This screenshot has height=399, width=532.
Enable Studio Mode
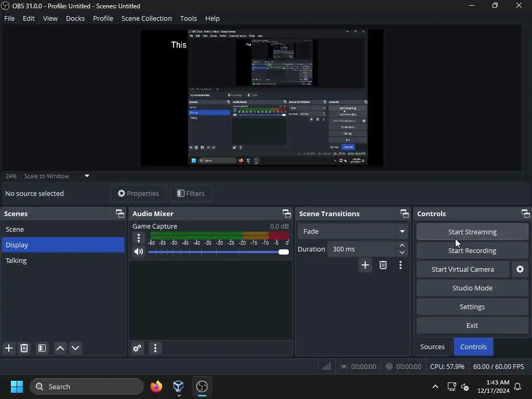472,288
